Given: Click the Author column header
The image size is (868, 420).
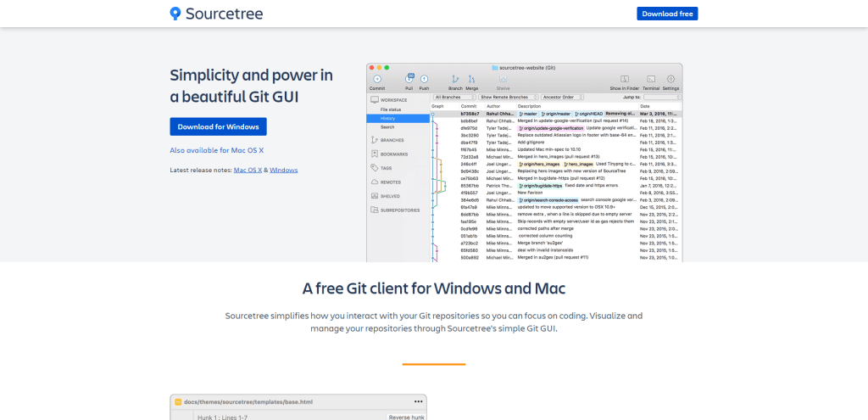Looking at the screenshot, I should (x=492, y=106).
